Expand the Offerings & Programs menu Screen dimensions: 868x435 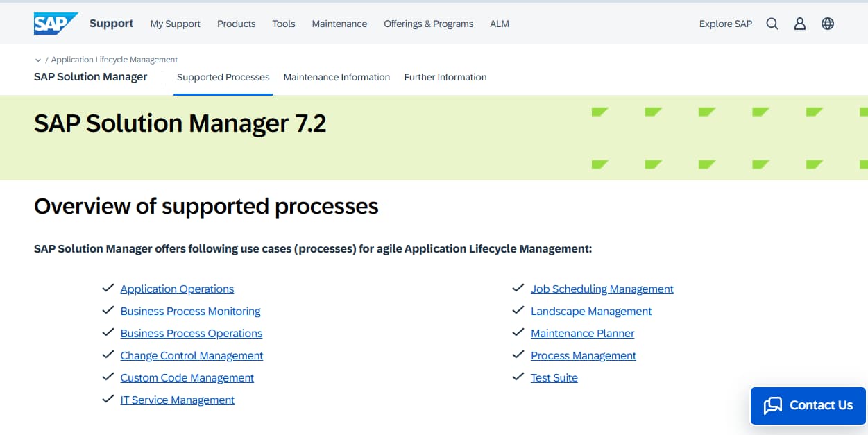(428, 24)
